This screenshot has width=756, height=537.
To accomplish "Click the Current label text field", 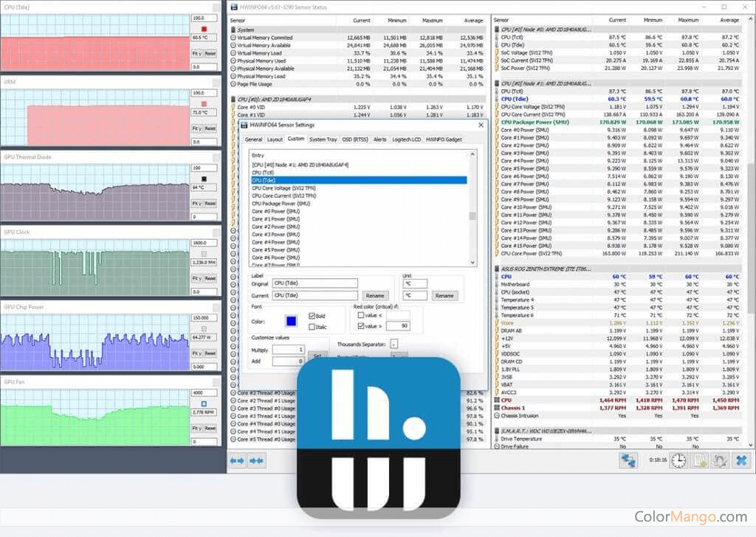I will click(315, 295).
